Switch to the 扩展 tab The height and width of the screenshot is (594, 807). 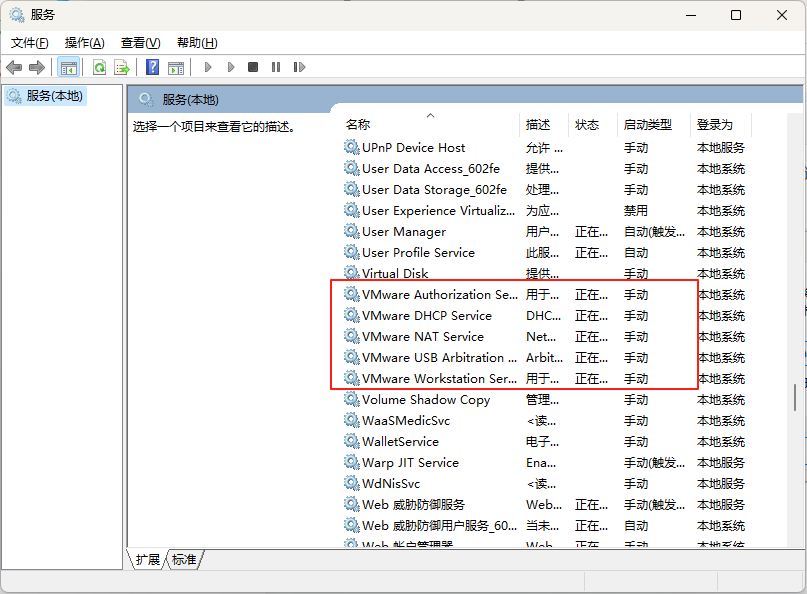[148, 560]
